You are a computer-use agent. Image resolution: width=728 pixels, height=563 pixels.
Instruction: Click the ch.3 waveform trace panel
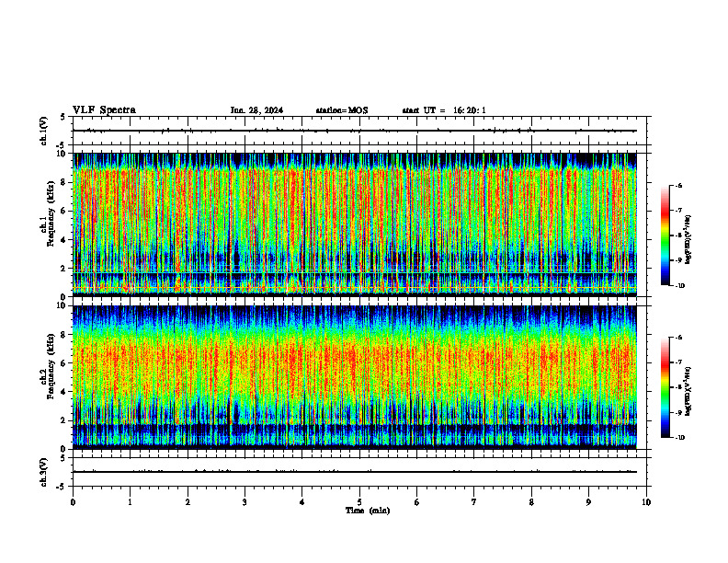pos(359,472)
